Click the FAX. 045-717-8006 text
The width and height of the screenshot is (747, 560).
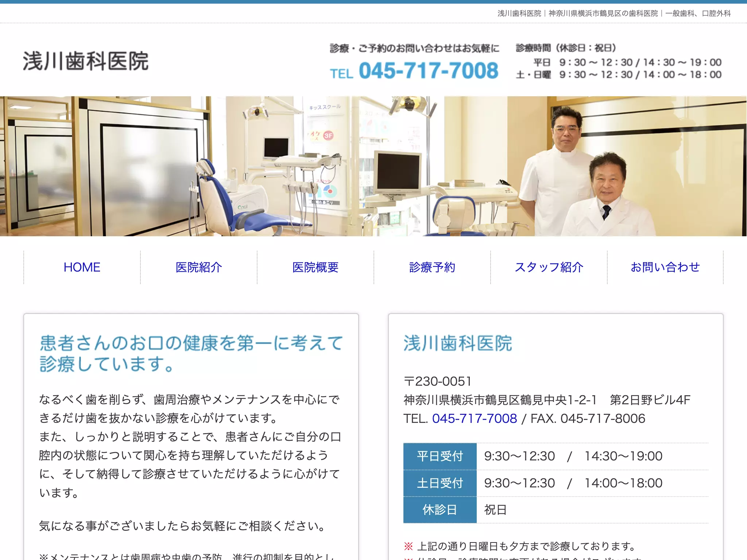coord(588,419)
